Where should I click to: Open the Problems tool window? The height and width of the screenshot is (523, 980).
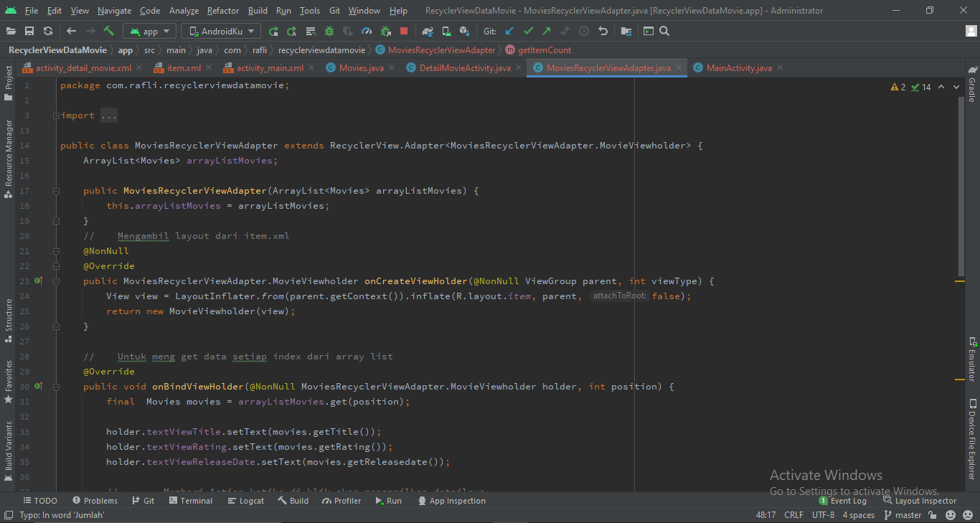click(x=95, y=501)
